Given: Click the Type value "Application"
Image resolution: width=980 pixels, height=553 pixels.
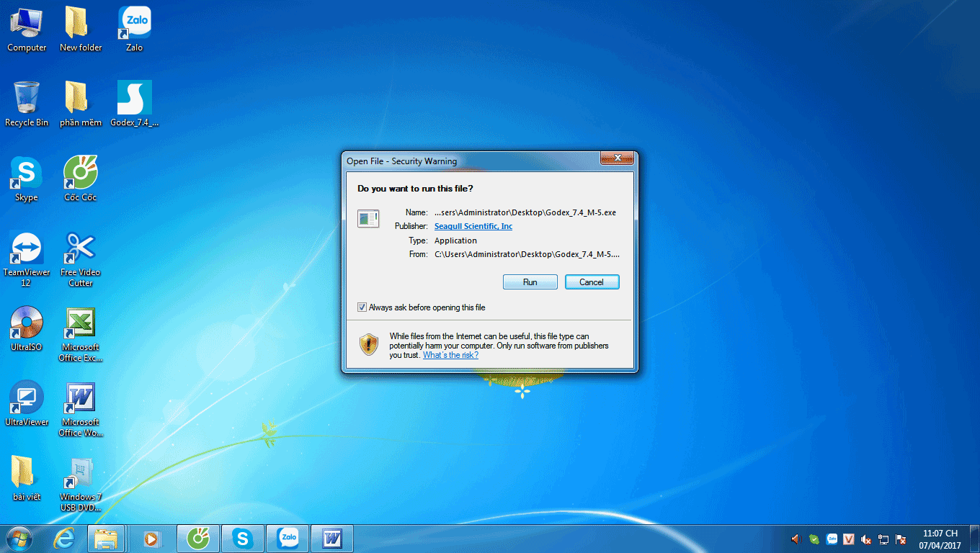Looking at the screenshot, I should point(455,240).
